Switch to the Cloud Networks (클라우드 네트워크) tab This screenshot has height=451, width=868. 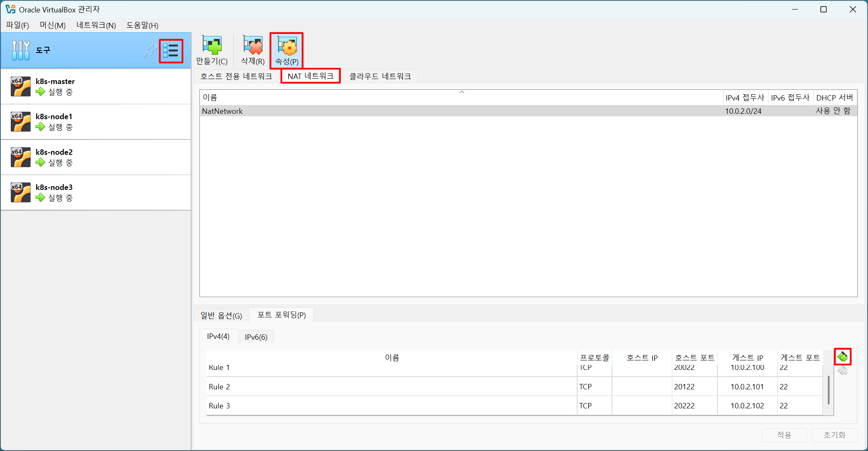click(380, 76)
